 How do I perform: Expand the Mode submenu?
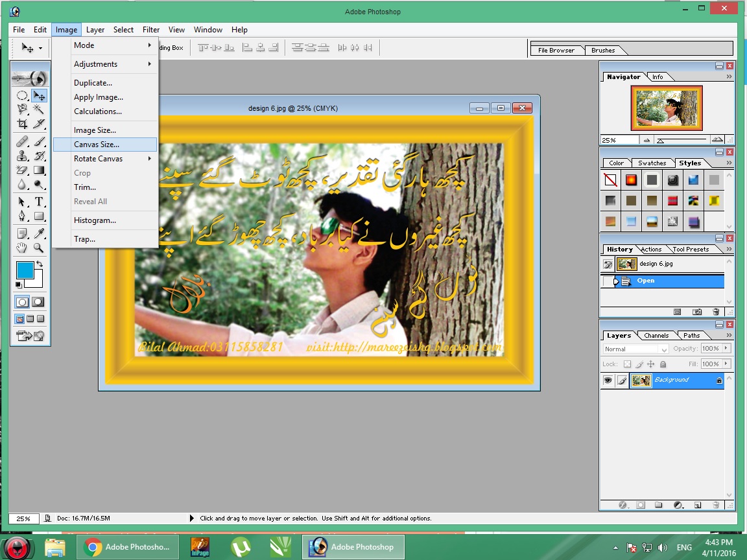click(x=105, y=45)
